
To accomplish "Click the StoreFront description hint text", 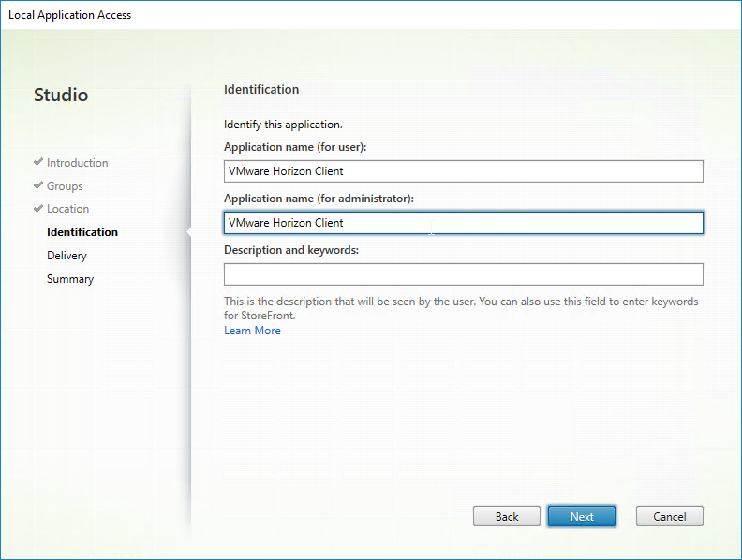I will [461, 308].
